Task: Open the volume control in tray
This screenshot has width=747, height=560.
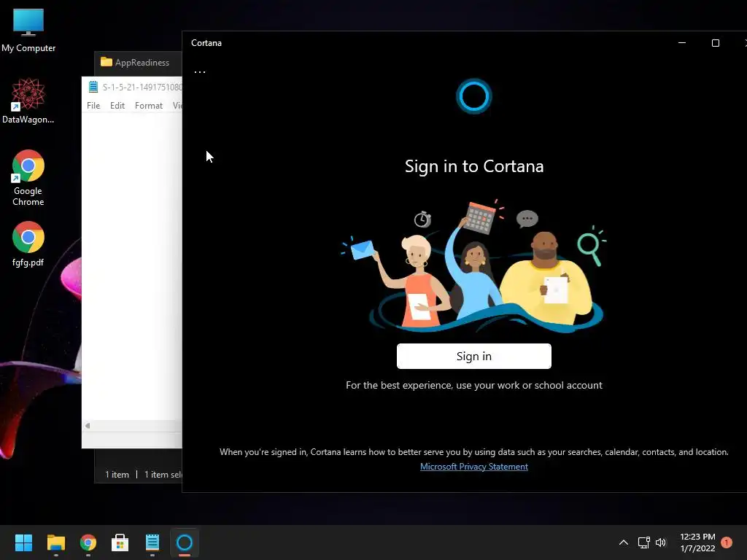Action: 661,542
